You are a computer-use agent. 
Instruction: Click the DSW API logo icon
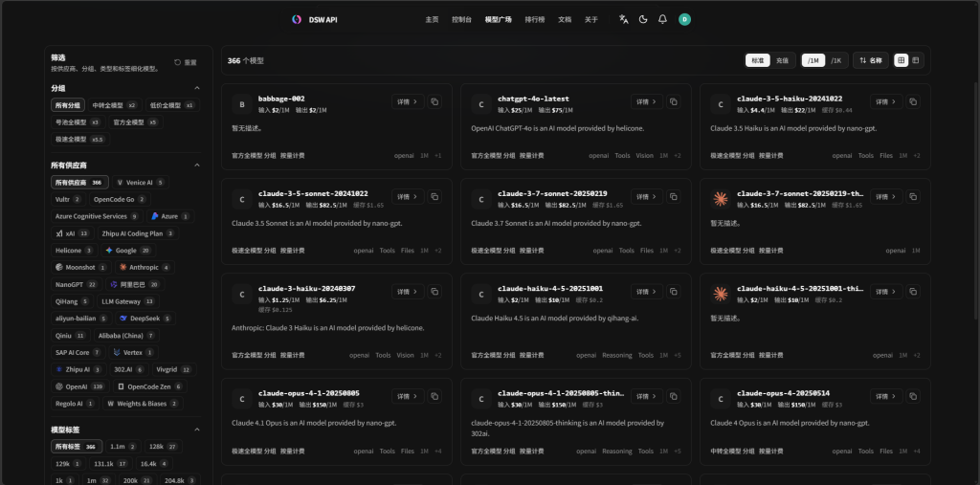point(297,19)
